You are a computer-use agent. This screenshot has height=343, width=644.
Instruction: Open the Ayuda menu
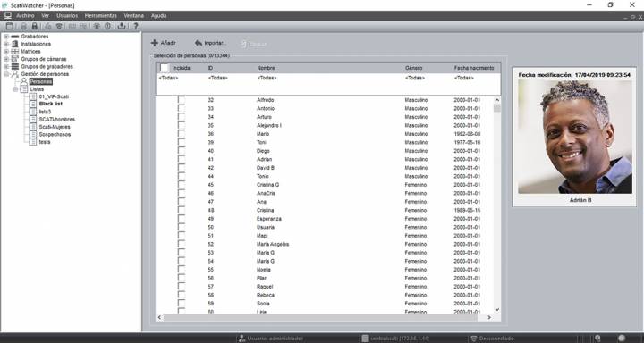[x=159, y=15]
